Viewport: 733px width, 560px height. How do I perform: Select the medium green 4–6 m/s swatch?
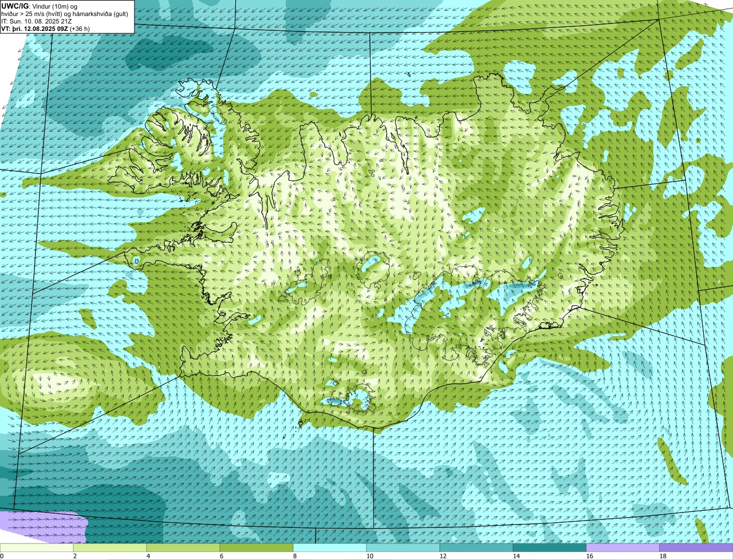pyautogui.click(x=183, y=547)
